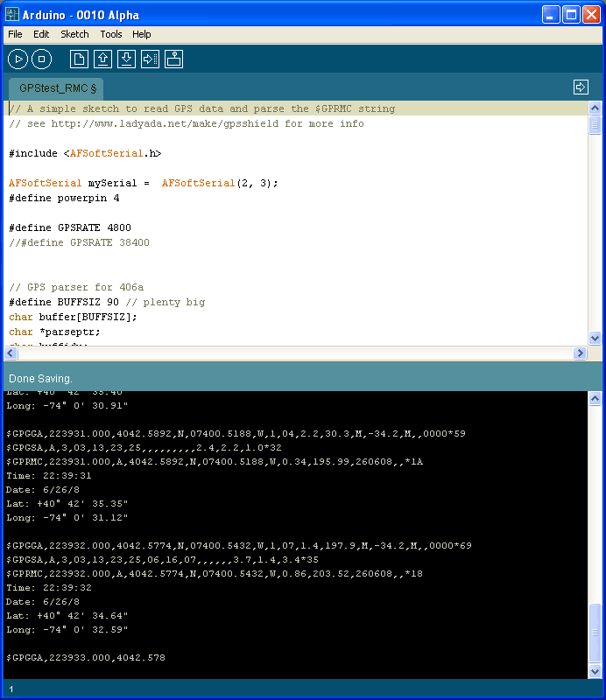Click the editor horizontal scroll-right arrow

tap(579, 353)
